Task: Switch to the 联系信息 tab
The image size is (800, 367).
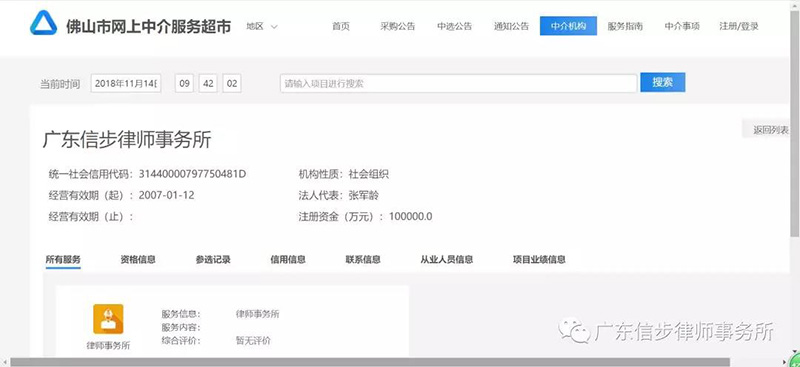Action: click(363, 259)
